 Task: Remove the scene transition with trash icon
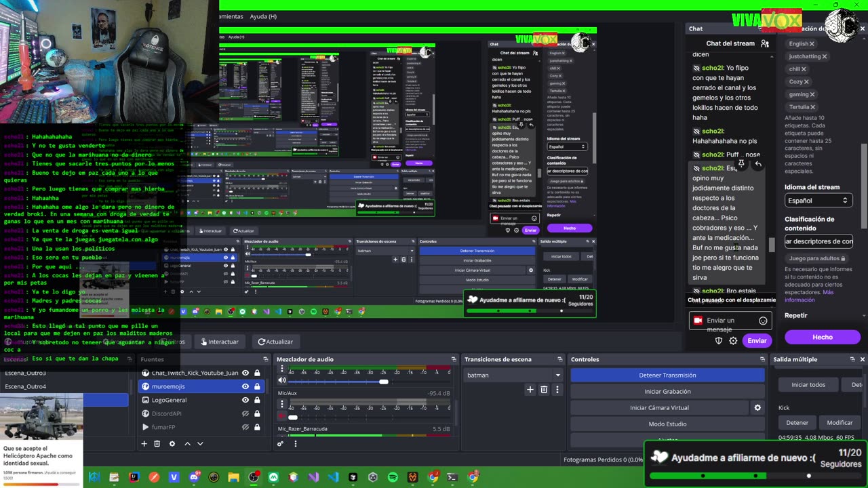[x=544, y=390]
